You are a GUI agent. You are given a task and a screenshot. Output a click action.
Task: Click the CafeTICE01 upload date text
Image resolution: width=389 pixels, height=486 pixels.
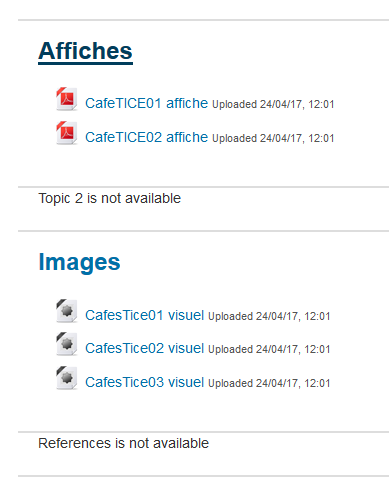coord(273,104)
